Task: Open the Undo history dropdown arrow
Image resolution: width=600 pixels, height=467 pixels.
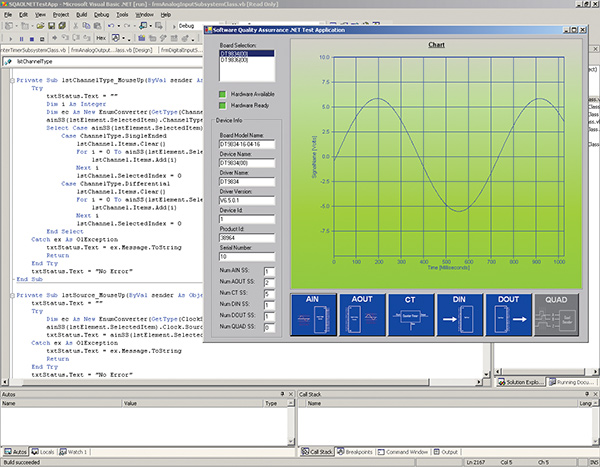Action: coord(119,26)
